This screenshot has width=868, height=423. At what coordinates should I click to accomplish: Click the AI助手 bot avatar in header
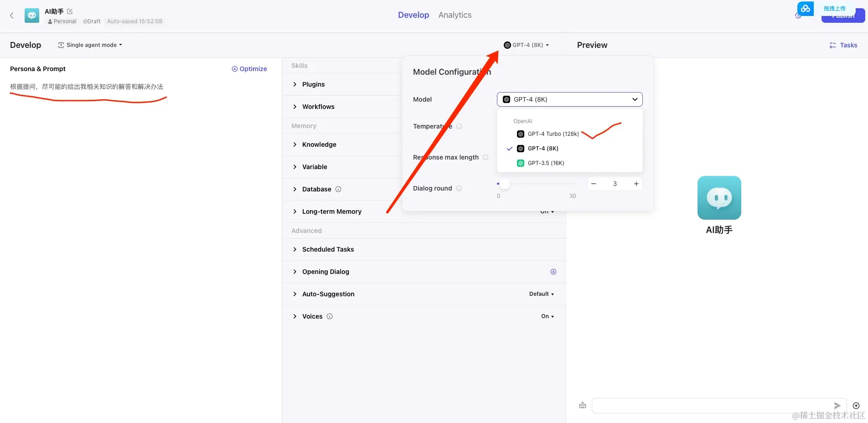pos(32,15)
